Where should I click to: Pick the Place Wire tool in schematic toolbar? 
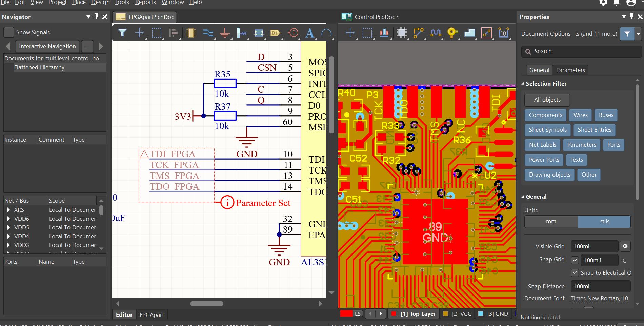click(207, 33)
